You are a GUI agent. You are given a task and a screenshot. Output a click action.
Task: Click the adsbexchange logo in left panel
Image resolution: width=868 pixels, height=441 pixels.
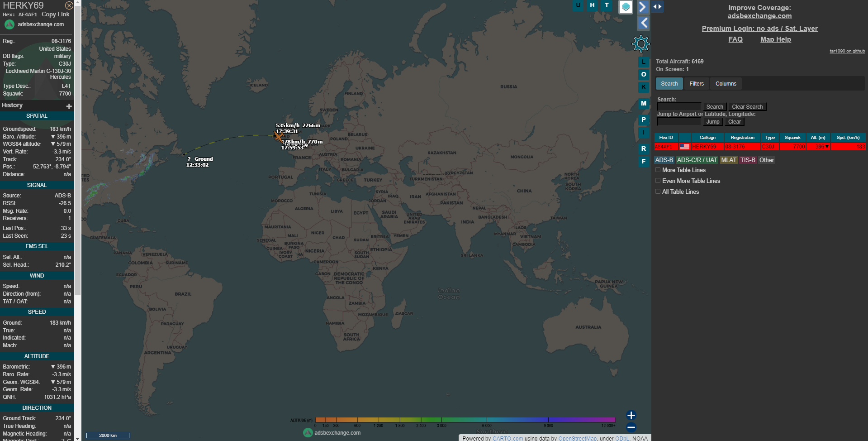(9, 24)
